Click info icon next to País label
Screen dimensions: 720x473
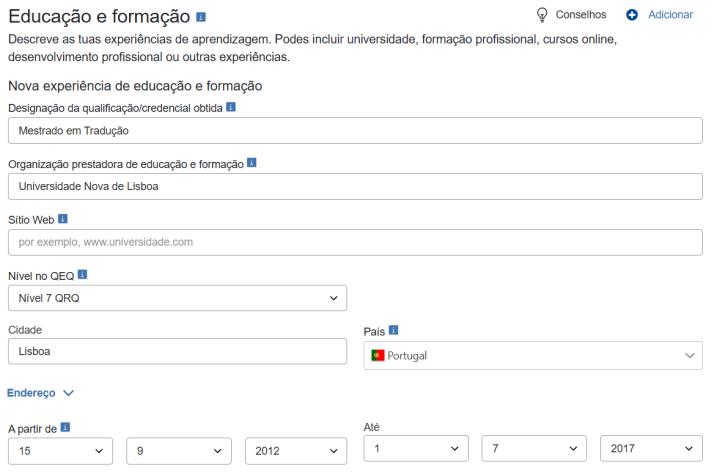tap(394, 329)
